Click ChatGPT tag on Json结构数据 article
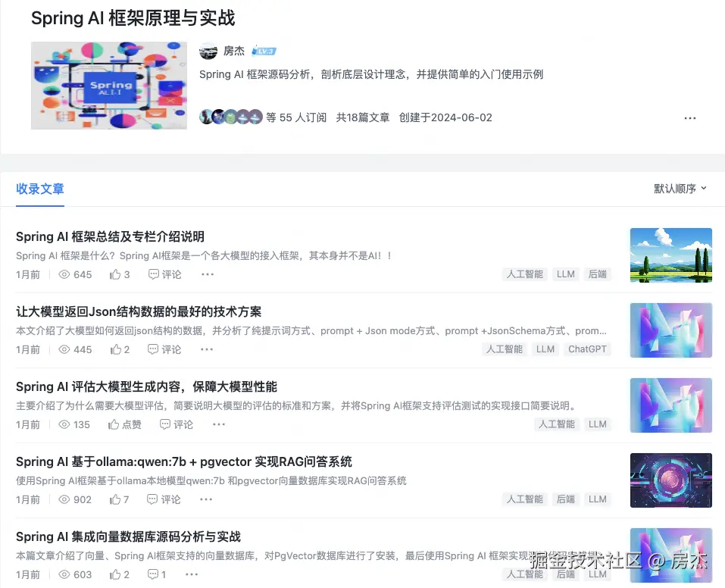This screenshot has height=588, width=725. 587,349
